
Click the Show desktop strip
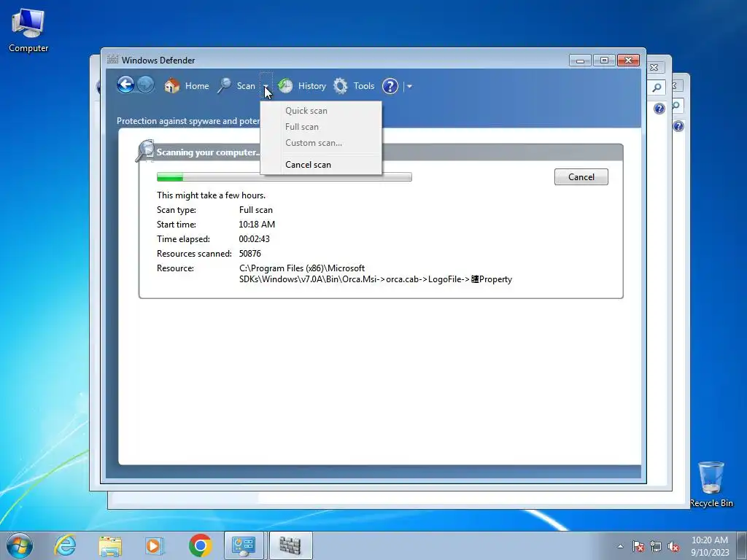tap(742, 545)
